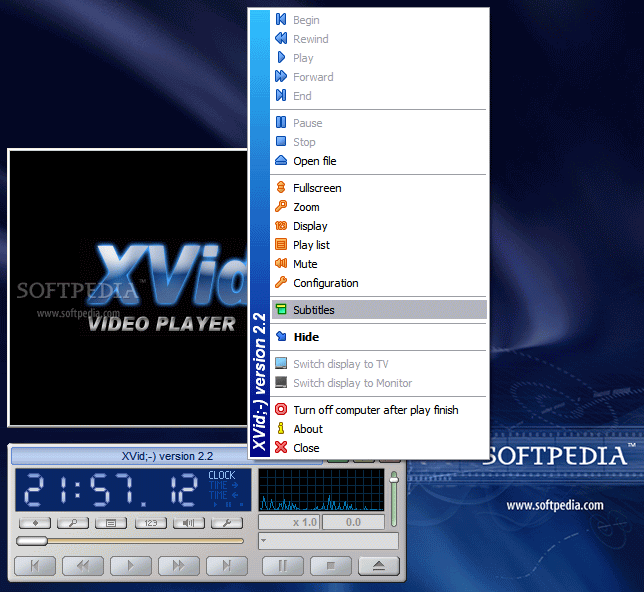Click Forward icon in context menu
This screenshot has width=644, height=592.
[x=281, y=76]
